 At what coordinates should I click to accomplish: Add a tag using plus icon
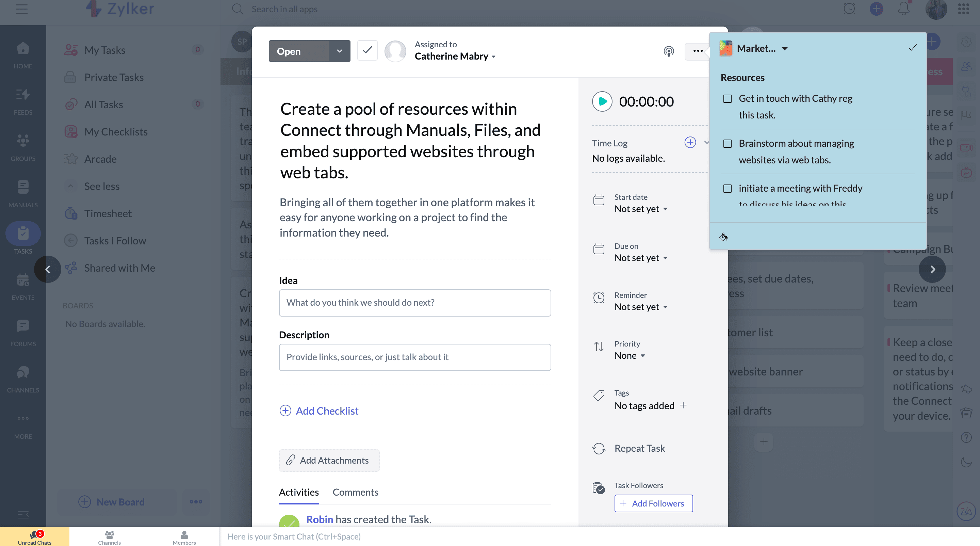tap(683, 405)
